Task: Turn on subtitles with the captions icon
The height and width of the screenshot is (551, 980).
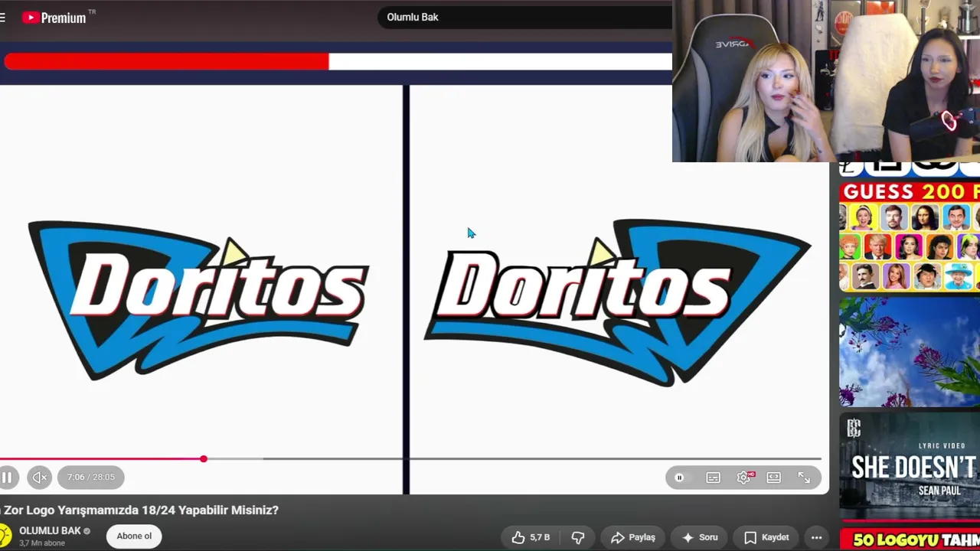Action: pyautogui.click(x=713, y=478)
